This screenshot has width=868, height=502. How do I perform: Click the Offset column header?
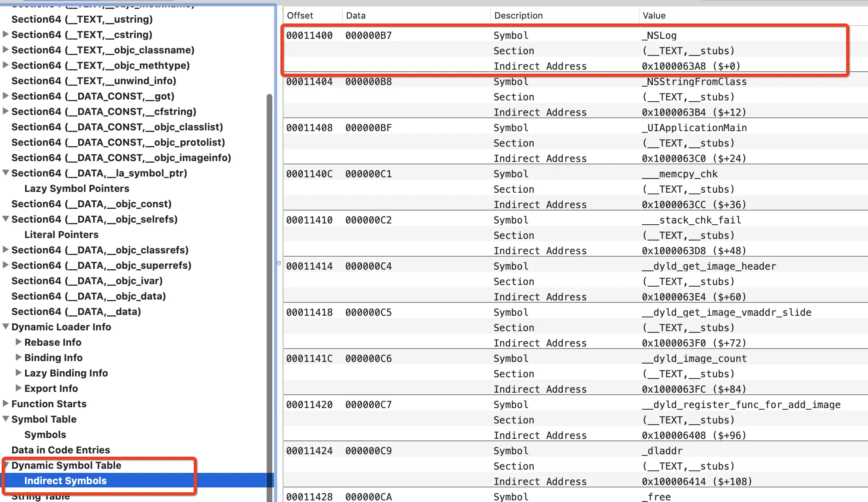(x=300, y=15)
